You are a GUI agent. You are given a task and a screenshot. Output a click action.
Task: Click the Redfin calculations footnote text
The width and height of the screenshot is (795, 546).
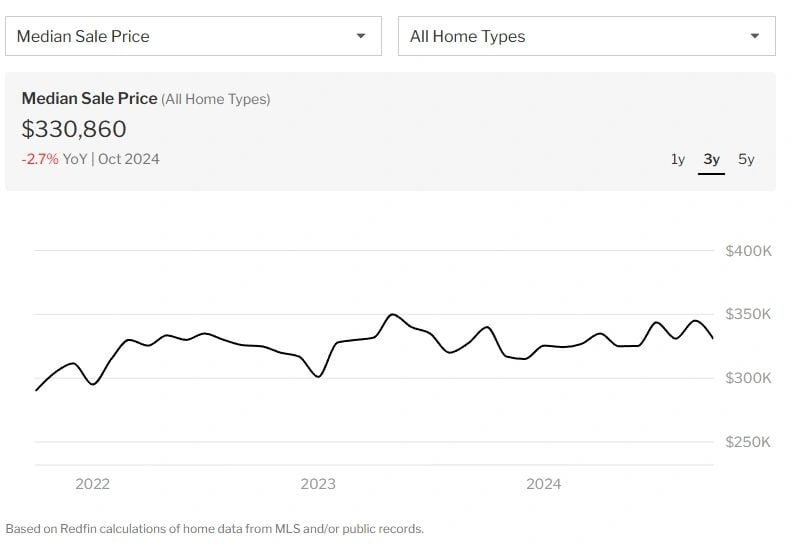pyautogui.click(x=214, y=528)
